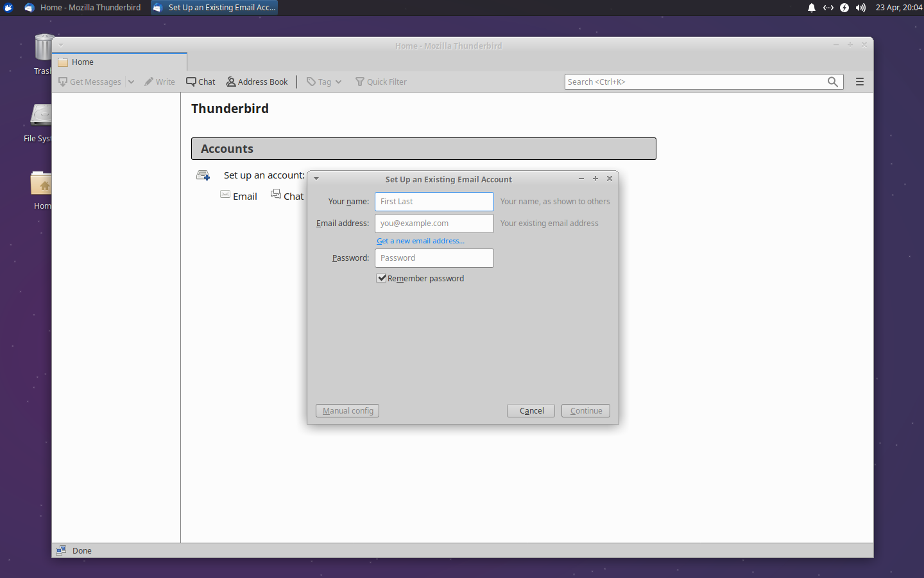Click the Get Messages icon
924x578 pixels.
[x=62, y=82]
